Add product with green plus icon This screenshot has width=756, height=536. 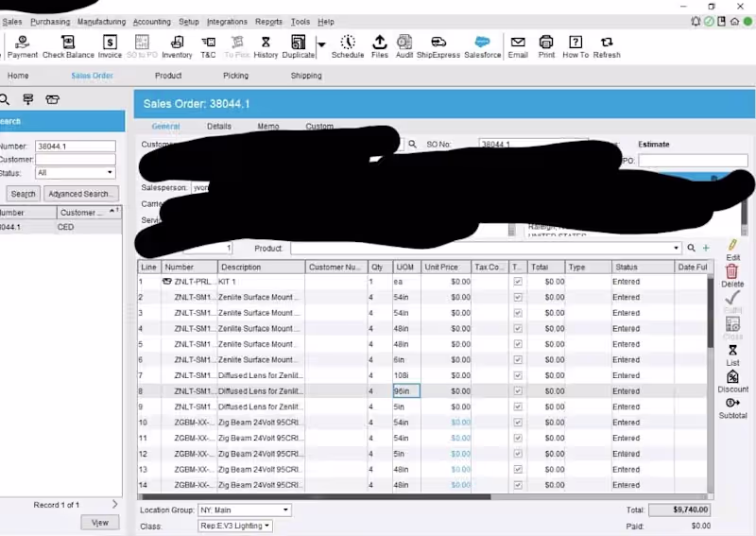click(706, 248)
